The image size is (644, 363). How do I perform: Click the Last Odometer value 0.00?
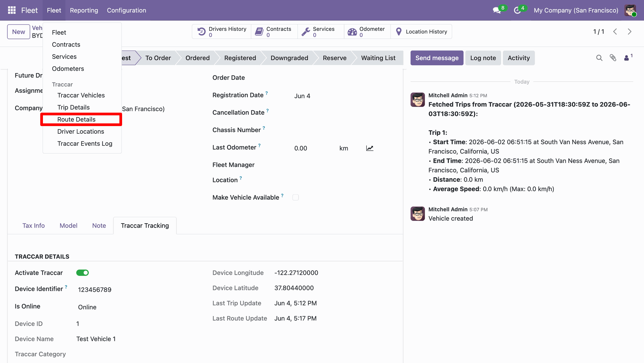tap(301, 148)
